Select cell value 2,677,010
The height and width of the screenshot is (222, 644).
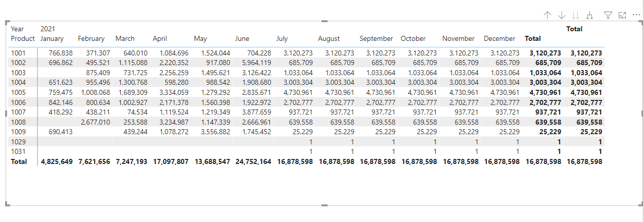tap(96, 122)
